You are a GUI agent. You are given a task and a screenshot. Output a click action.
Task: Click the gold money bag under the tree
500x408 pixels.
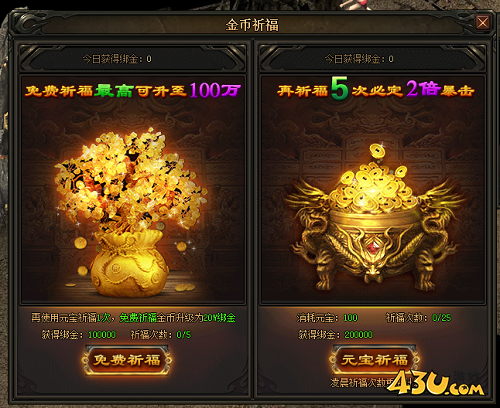click(130, 263)
